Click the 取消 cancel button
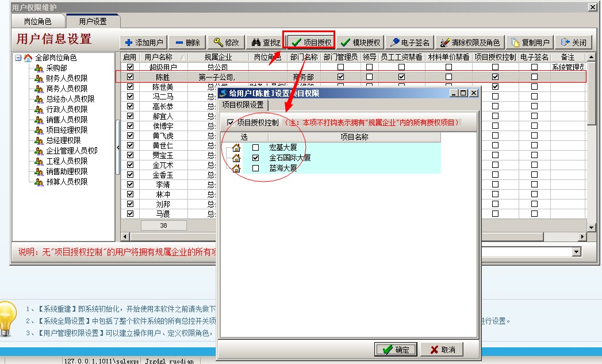 pos(441,350)
